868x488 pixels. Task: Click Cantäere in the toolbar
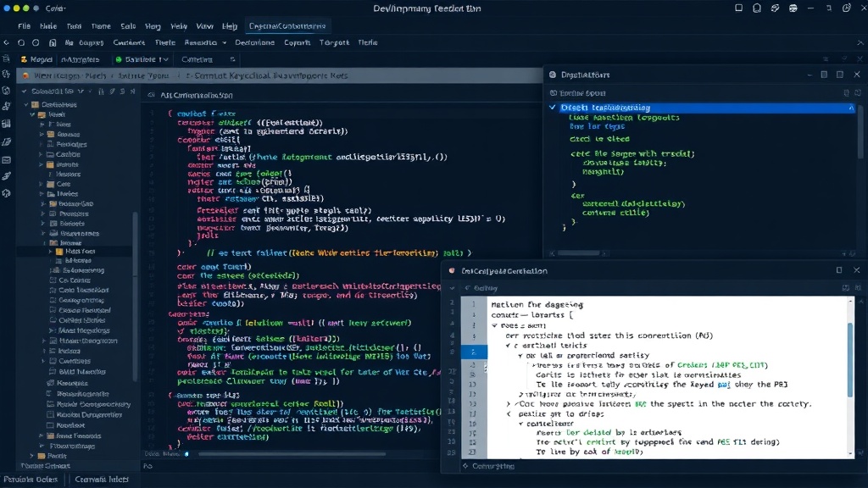pos(129,42)
